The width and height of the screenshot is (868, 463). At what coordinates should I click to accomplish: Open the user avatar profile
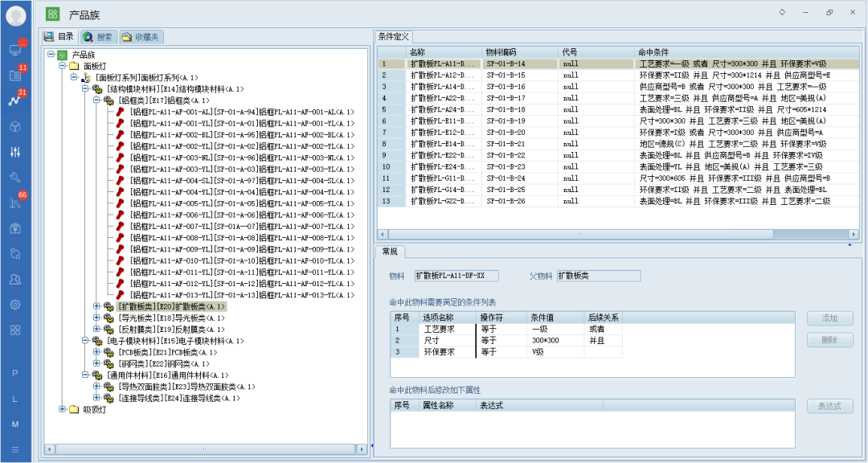(x=15, y=16)
